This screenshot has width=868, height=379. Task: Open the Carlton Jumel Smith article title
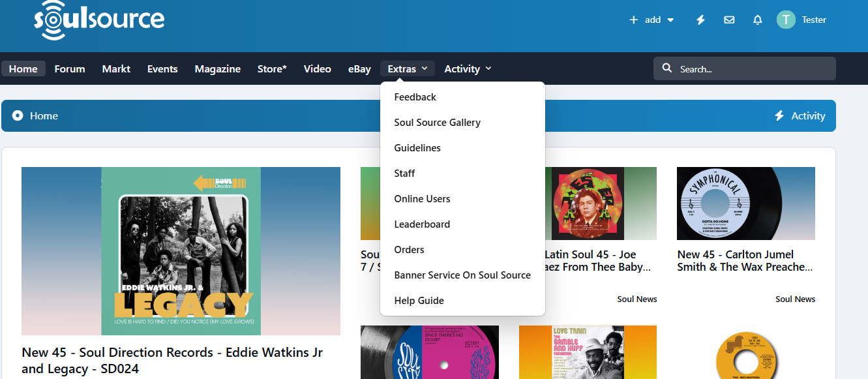tap(745, 261)
